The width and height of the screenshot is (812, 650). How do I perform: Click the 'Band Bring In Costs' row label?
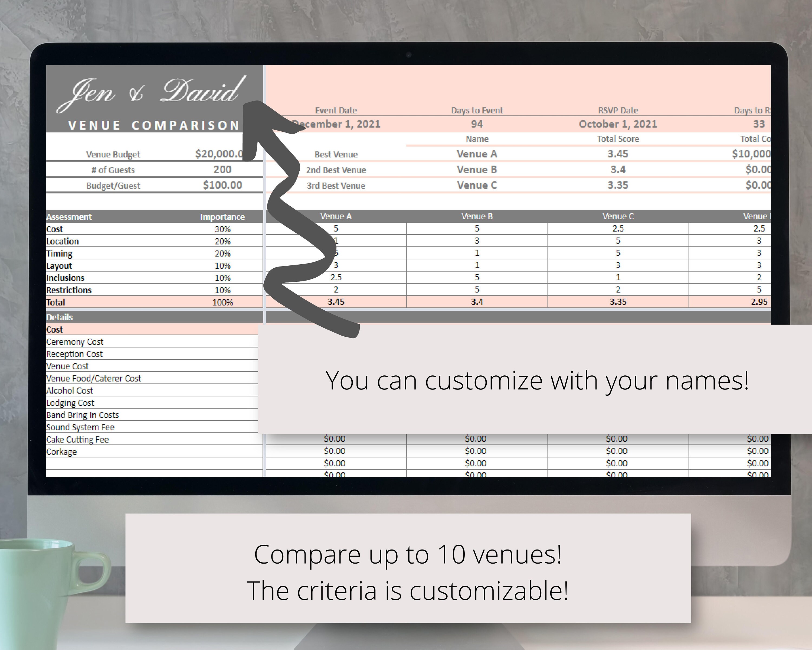click(x=83, y=415)
